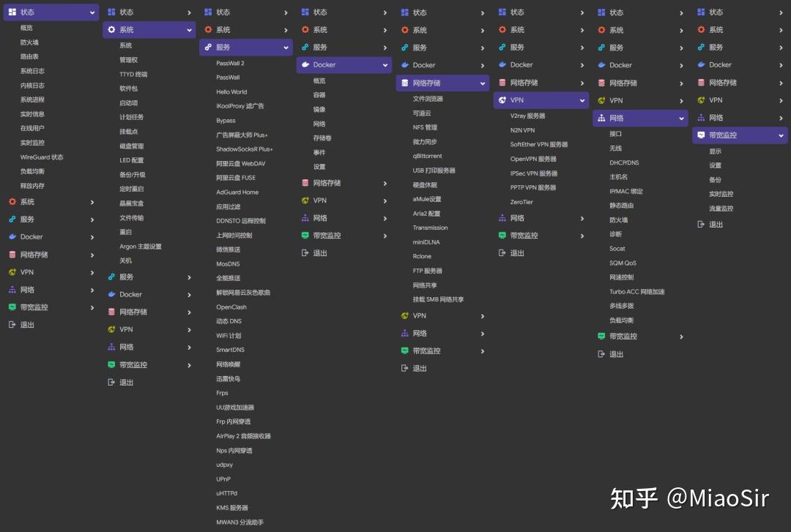Open the 备份/升级 entry
Viewport: 791px width, 532px height.
pos(132,174)
